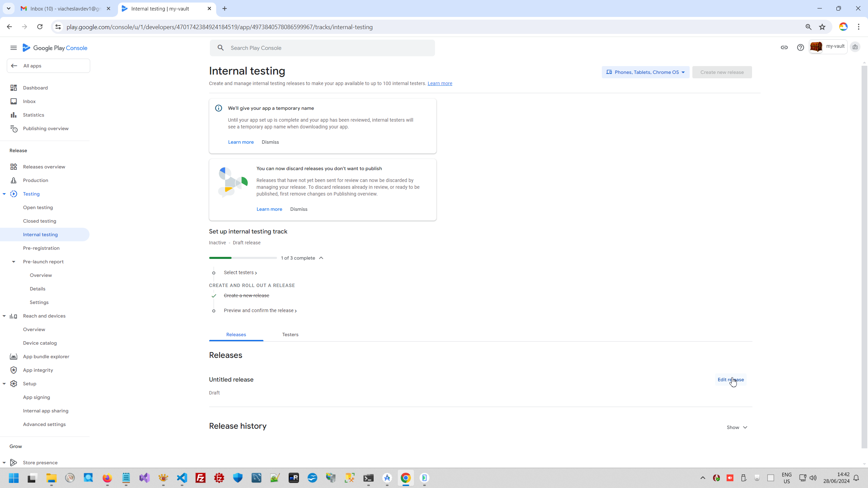Dismiss the temporary app name notice

click(x=270, y=142)
